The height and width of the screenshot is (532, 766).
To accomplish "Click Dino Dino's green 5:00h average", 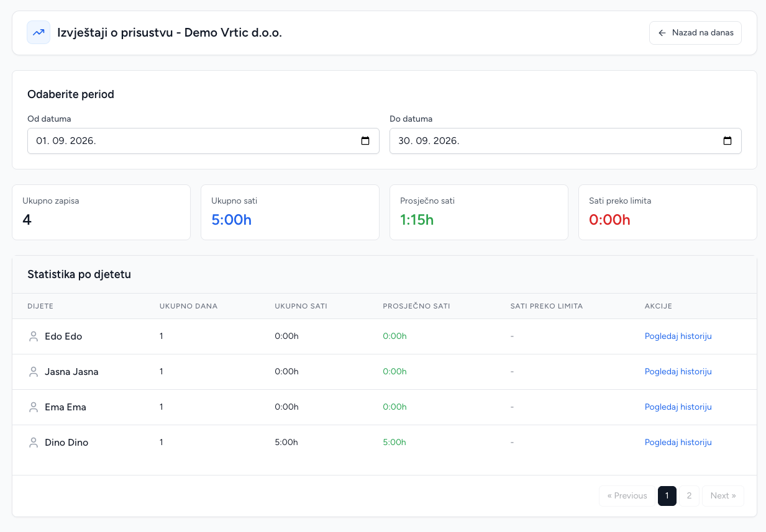I will [x=394, y=443].
